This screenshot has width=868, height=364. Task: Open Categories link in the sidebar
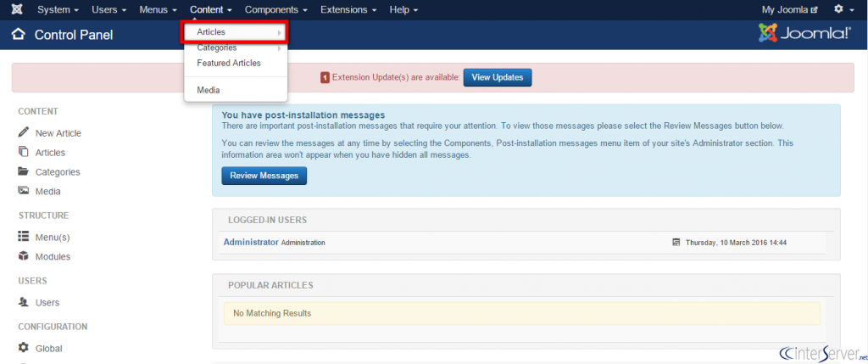[x=58, y=171]
